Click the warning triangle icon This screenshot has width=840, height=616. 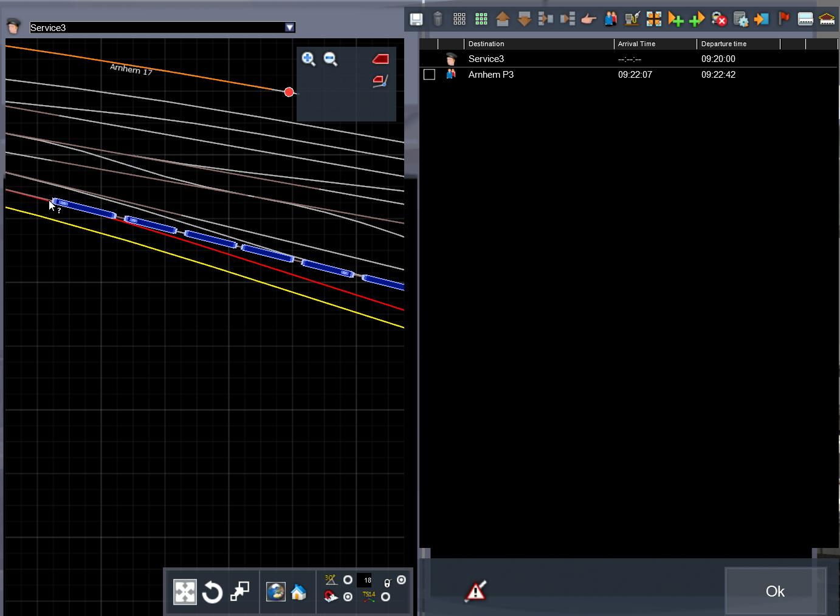pos(475,591)
